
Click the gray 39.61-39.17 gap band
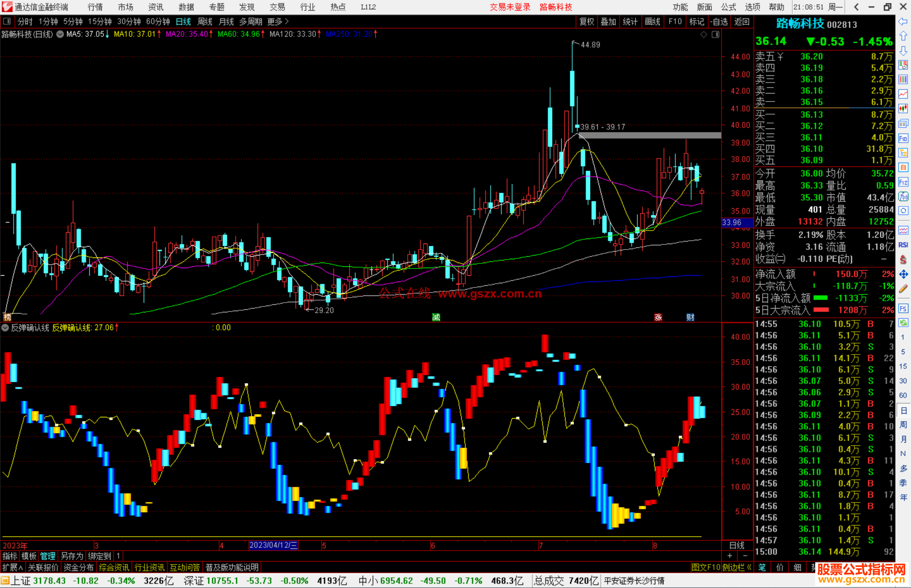pos(650,136)
